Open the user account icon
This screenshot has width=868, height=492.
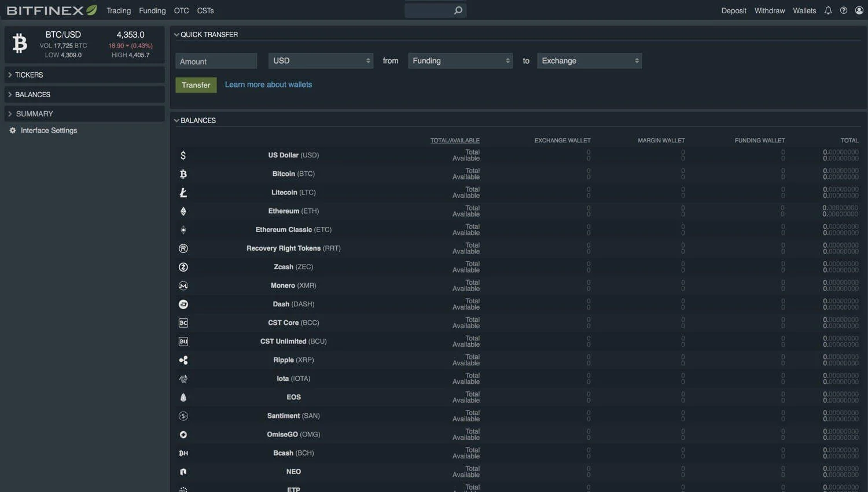tap(860, 10)
